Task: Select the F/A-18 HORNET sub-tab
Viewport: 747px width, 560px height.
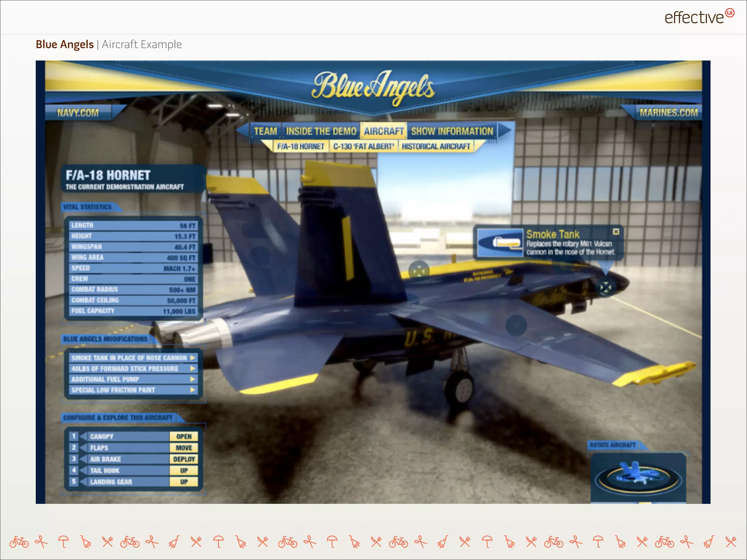Action: (x=301, y=147)
